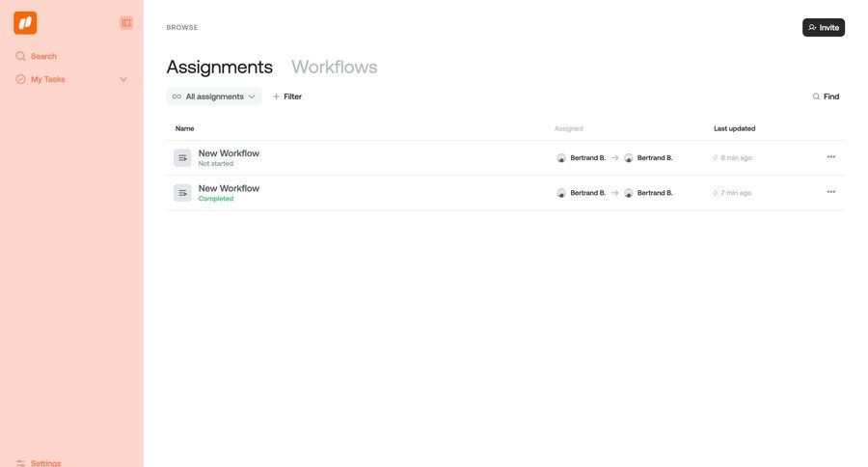Screen dimensions: 868x467
Task: Click the orange app logo icon
Action: point(25,23)
